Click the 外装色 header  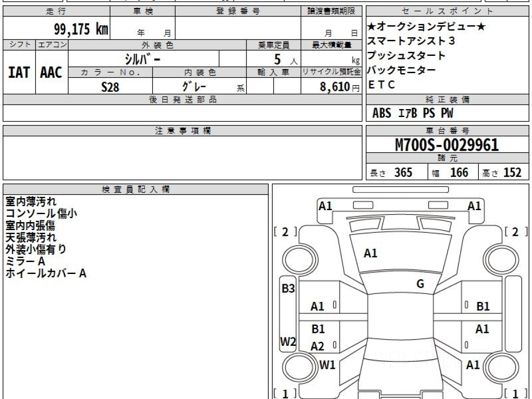point(157,45)
